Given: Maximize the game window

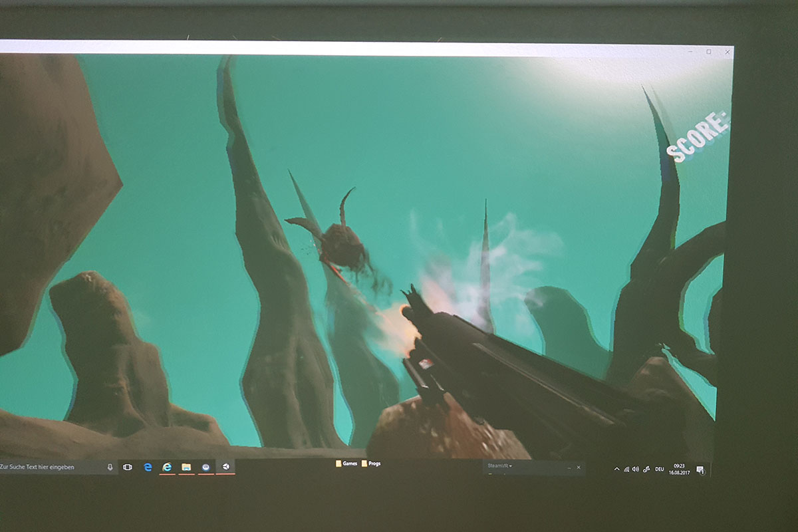Looking at the screenshot, I should [x=709, y=51].
